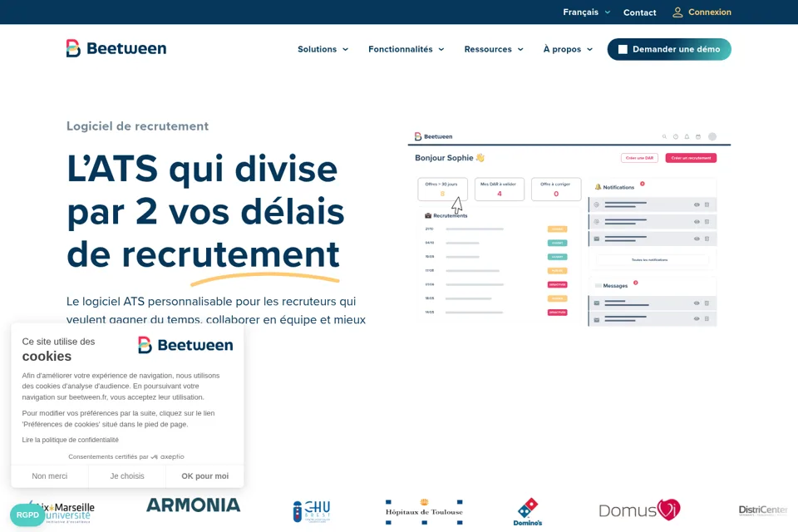Click the Notifications bell icon in preview
Screen dimensions: 798x532
pyautogui.click(x=598, y=187)
